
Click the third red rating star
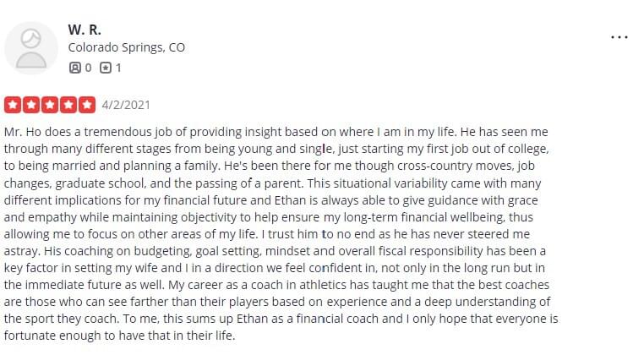[x=50, y=105]
